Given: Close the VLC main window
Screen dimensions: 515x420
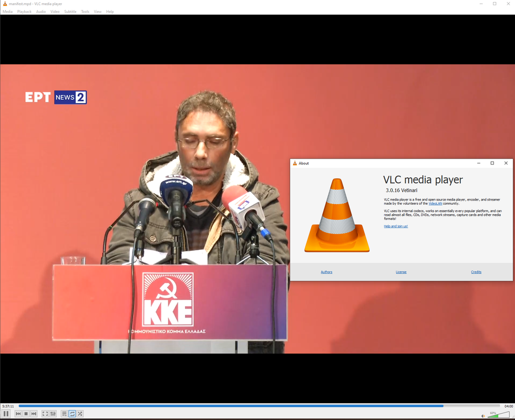Looking at the screenshot, I should (508, 4).
